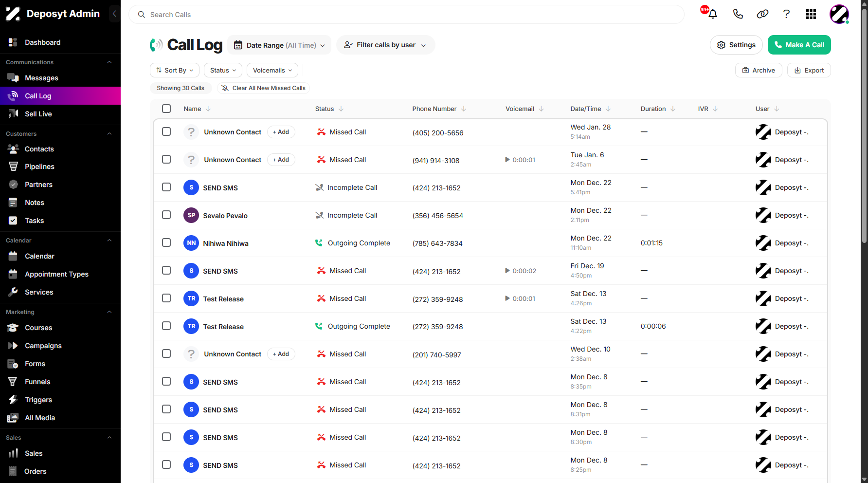Viewport: 868px width, 483px height.
Task: Open the help question mark icon
Action: click(786, 14)
